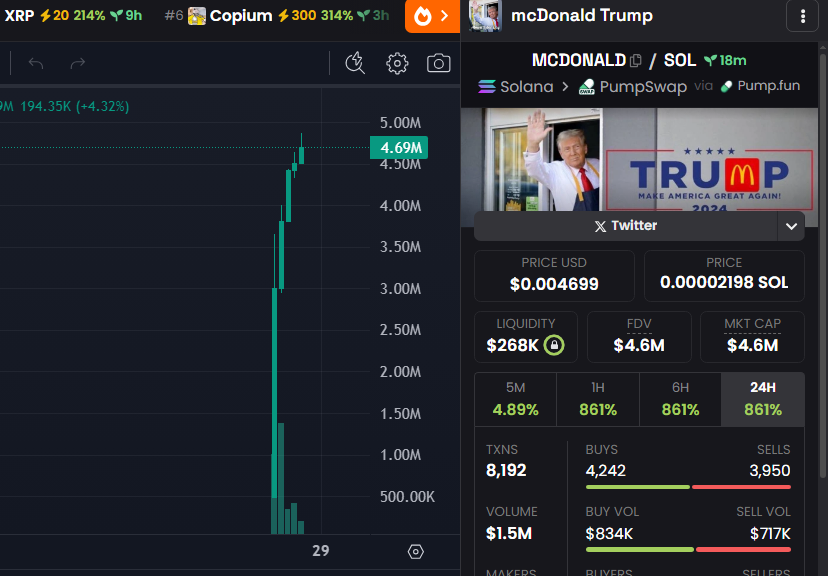Screen dimensions: 828x576
Task: Undo the last chart action
Action: (x=36, y=63)
